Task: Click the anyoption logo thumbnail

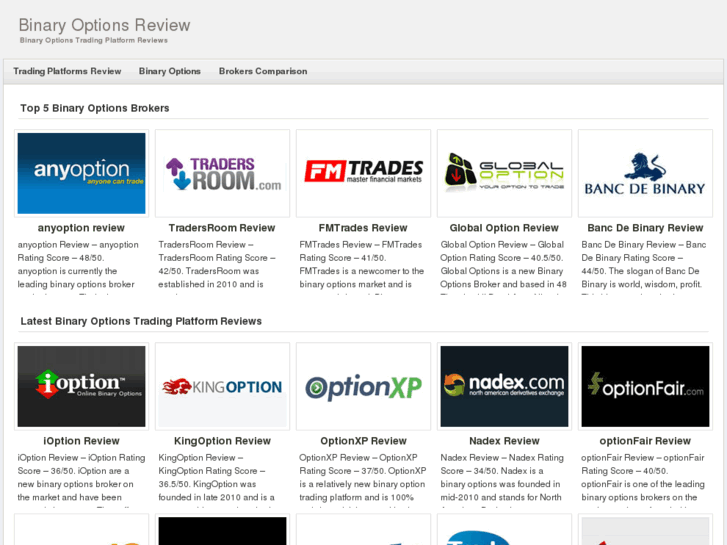Action: pos(82,173)
